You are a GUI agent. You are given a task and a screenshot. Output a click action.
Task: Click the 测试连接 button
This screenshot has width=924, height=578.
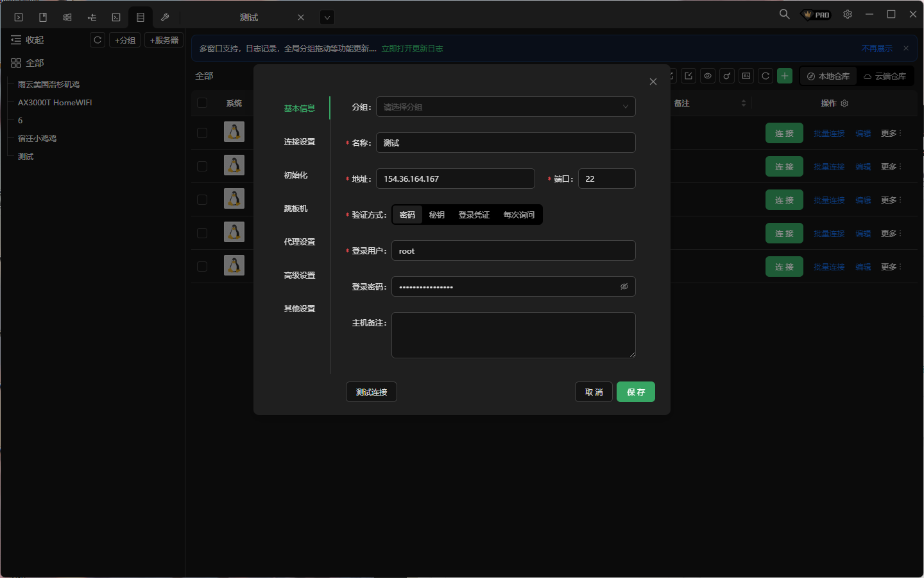pos(372,392)
